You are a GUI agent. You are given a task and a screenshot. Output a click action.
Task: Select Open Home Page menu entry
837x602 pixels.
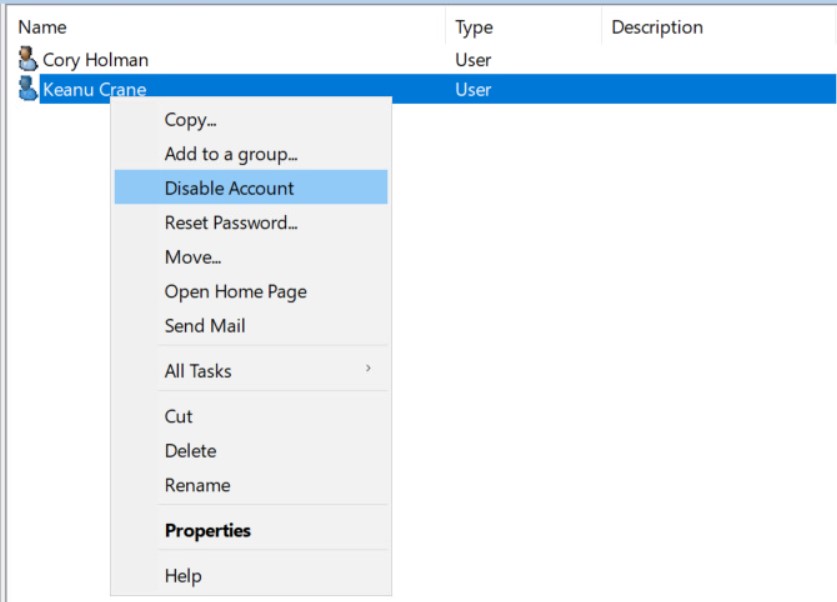click(235, 292)
